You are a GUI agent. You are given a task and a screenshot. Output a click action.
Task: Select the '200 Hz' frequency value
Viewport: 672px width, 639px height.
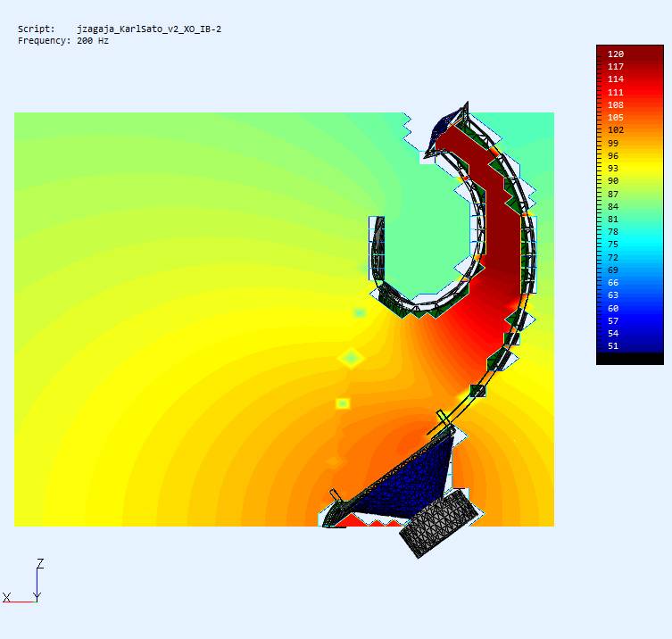tap(93, 41)
